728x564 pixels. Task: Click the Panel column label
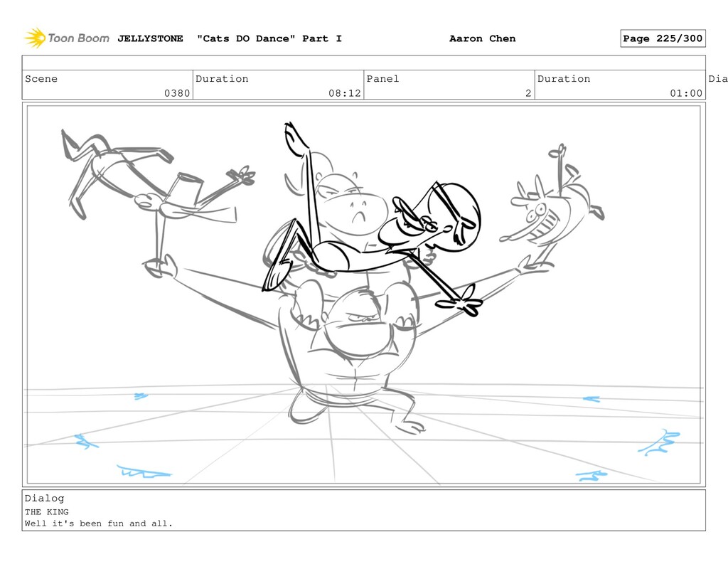(382, 78)
